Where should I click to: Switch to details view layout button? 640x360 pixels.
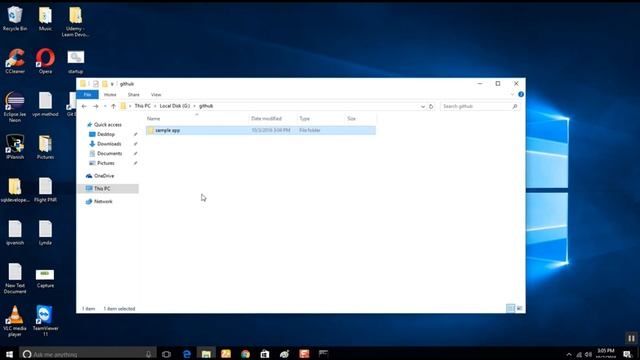tap(510, 308)
